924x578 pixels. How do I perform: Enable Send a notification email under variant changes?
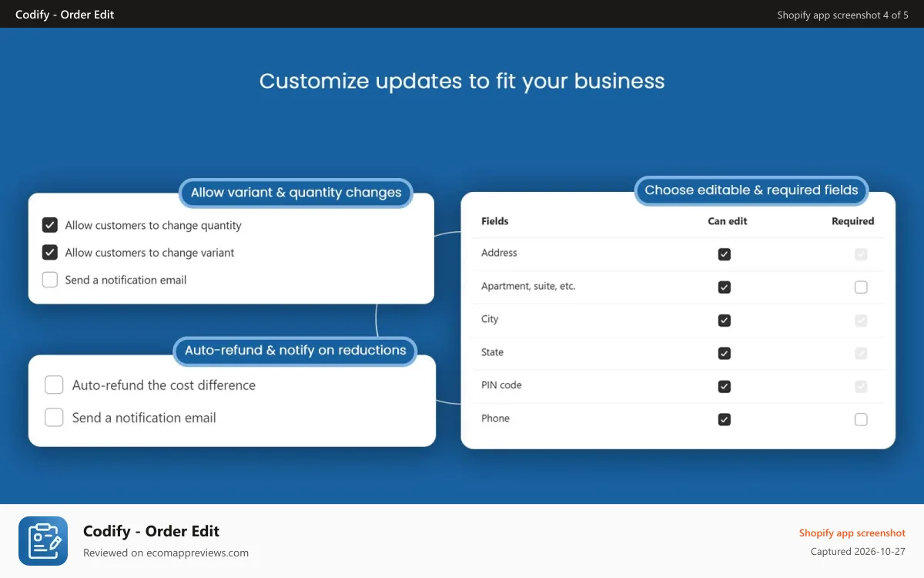pos(50,280)
